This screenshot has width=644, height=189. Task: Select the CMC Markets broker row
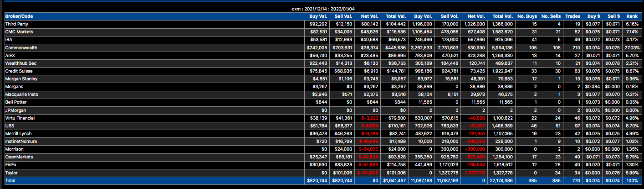[x=322, y=32]
